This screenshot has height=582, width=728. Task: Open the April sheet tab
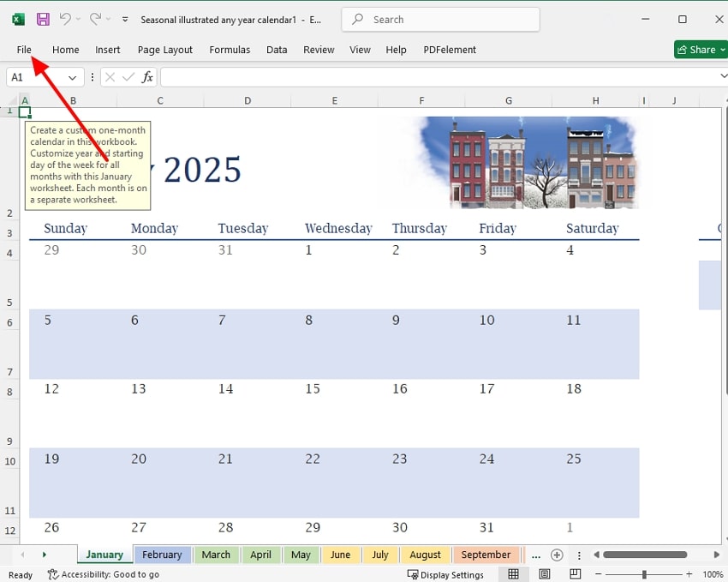tap(260, 555)
